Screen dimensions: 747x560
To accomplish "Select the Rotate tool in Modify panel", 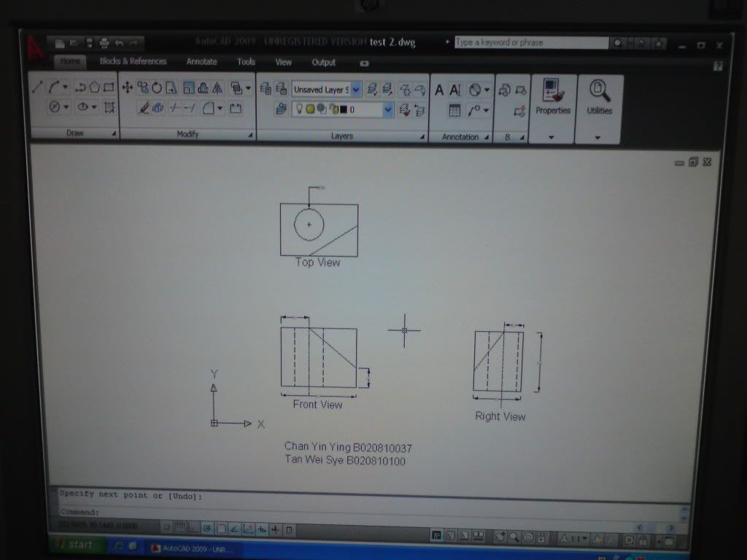I will tap(157, 87).
